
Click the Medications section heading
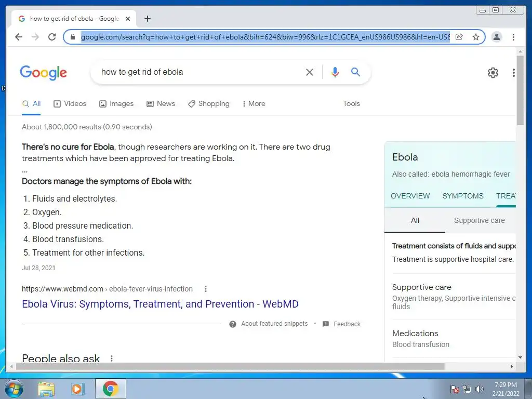click(x=415, y=334)
